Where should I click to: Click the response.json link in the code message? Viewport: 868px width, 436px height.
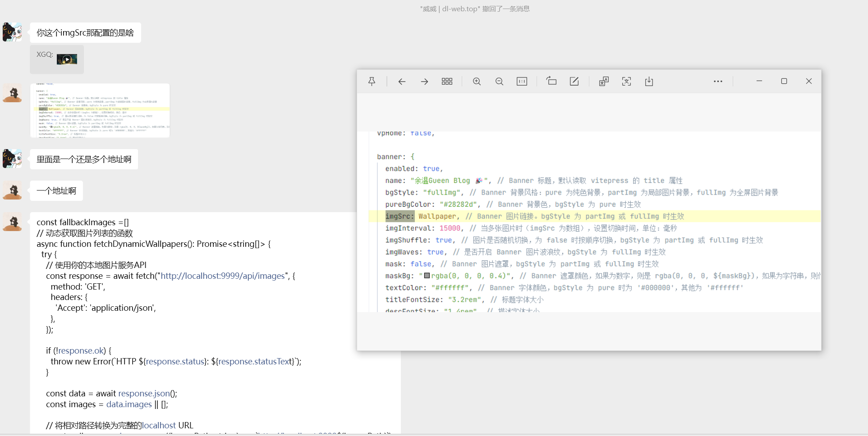point(144,393)
